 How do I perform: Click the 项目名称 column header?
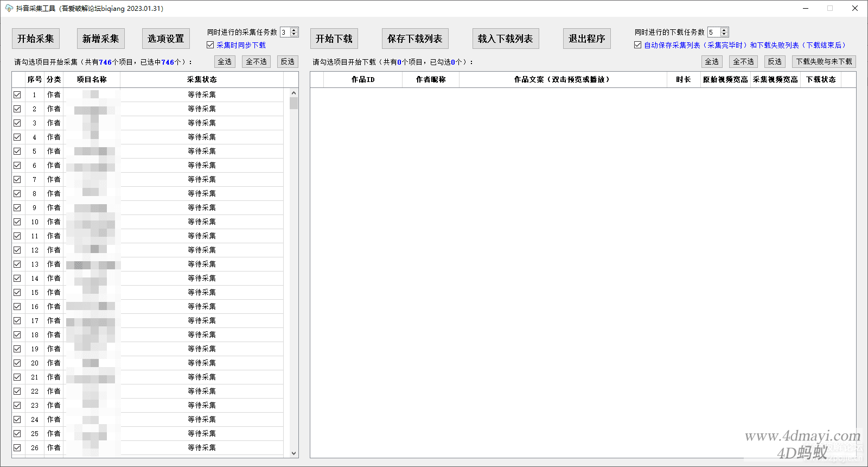pyautogui.click(x=92, y=79)
